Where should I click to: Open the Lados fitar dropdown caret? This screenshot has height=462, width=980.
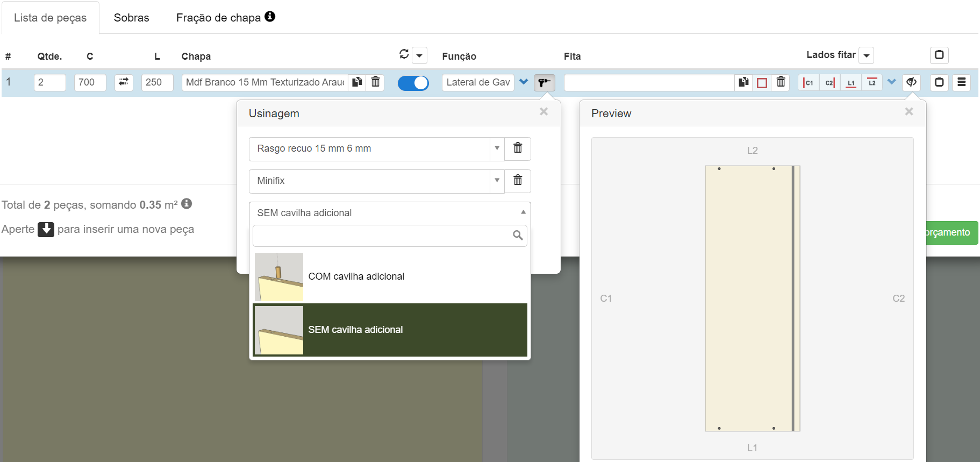867,55
